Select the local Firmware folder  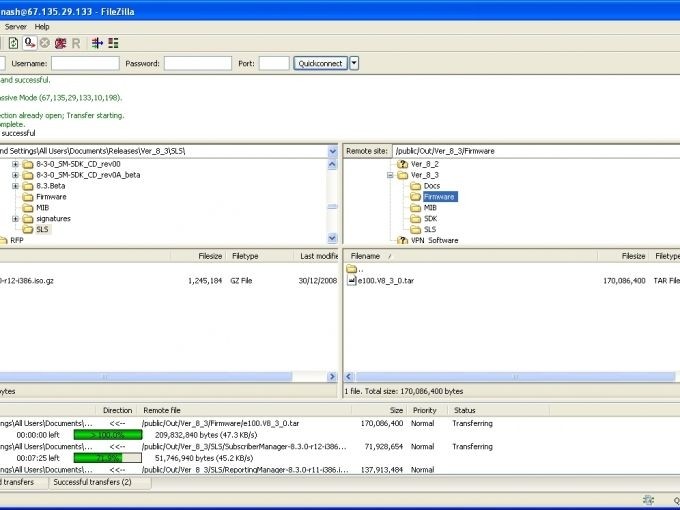(x=51, y=196)
